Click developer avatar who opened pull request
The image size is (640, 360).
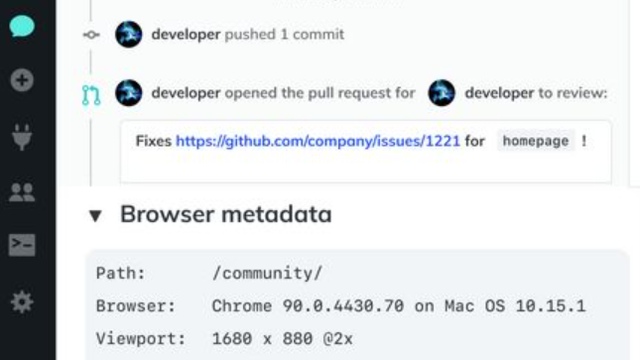click(129, 93)
